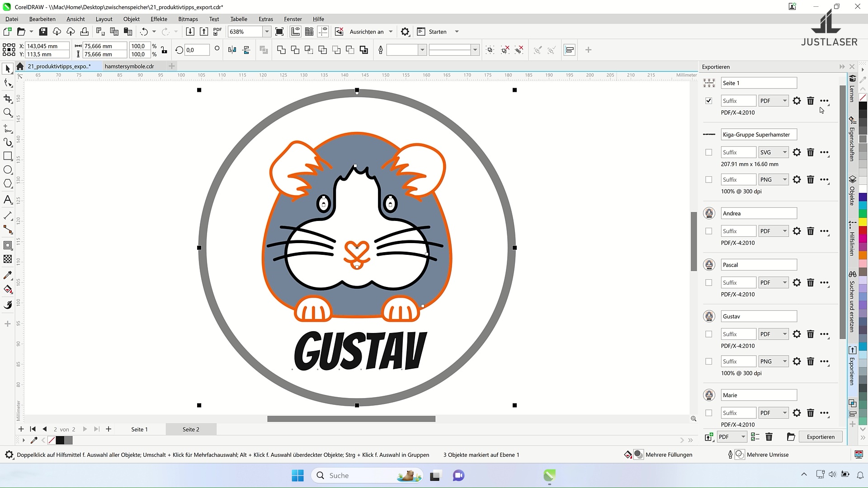
Task: Select the Zoom tool in toolbox
Action: pyautogui.click(x=8, y=113)
